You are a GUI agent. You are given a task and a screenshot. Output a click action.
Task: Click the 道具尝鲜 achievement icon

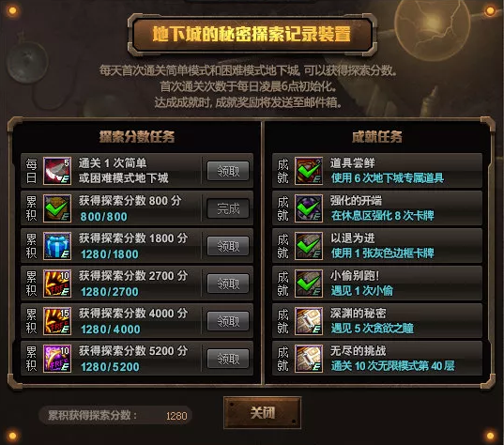point(309,171)
